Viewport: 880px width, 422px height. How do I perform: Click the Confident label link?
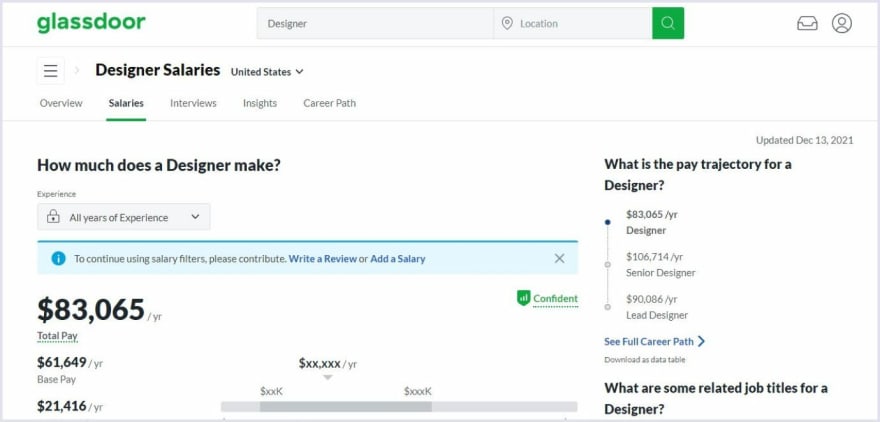click(x=555, y=299)
